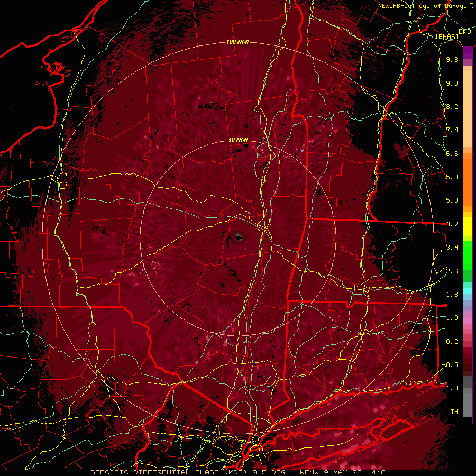Click the 9.8 scale value
Image resolution: width=476 pixels, height=476 pixels.
pyautogui.click(x=452, y=59)
